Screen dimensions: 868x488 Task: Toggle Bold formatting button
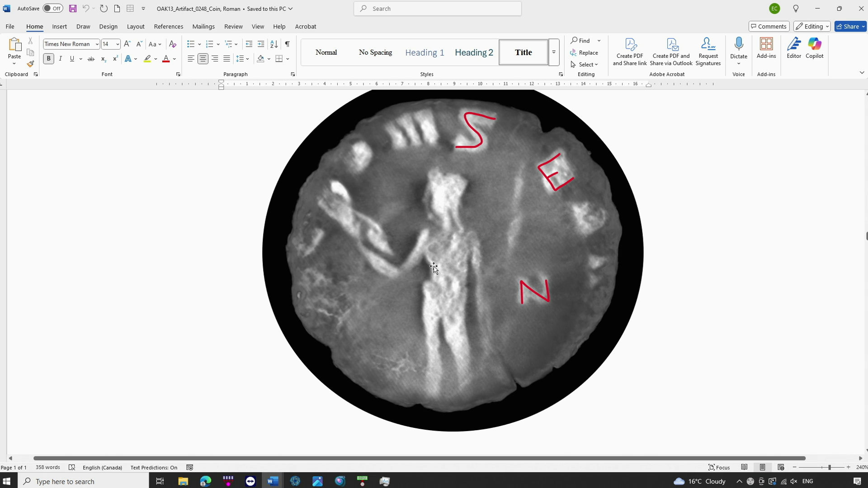48,59
